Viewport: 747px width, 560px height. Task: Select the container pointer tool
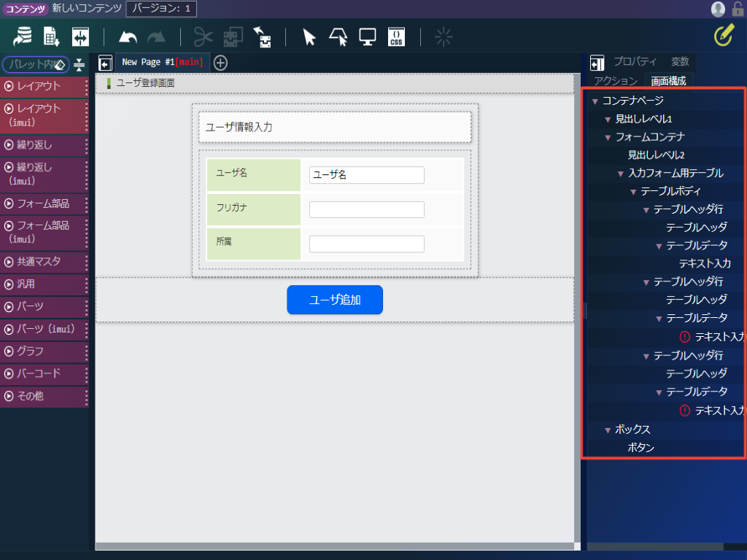pyautogui.click(x=338, y=36)
